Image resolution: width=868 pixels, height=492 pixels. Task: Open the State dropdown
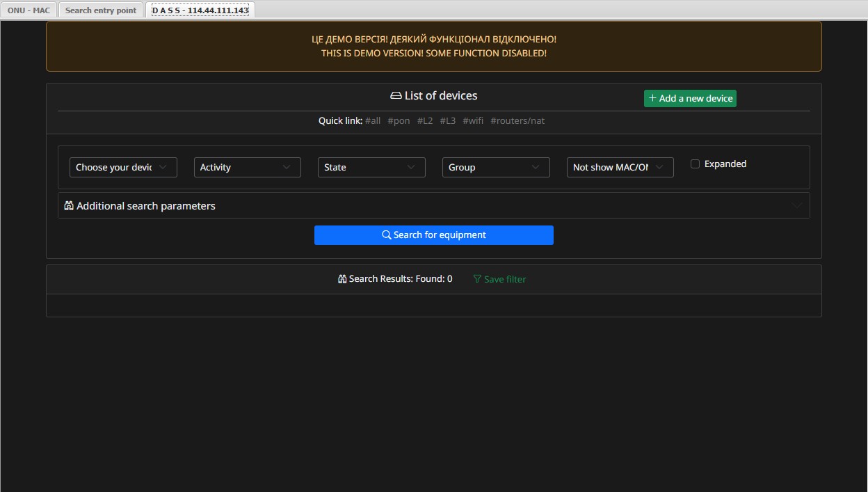(371, 168)
